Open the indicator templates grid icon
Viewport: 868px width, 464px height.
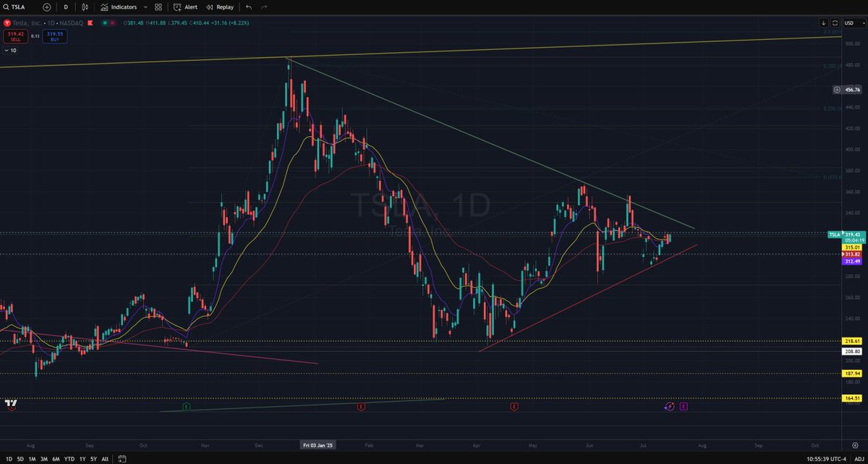[158, 7]
